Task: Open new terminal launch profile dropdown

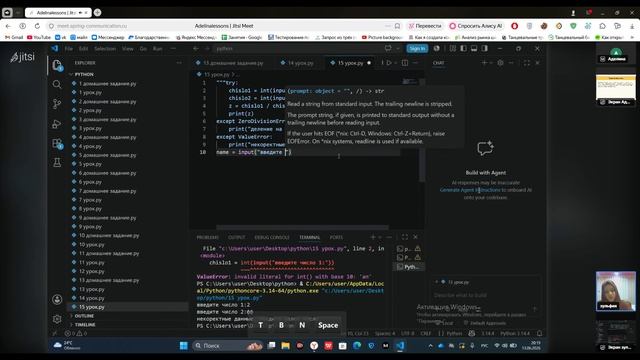Action: click(380, 237)
